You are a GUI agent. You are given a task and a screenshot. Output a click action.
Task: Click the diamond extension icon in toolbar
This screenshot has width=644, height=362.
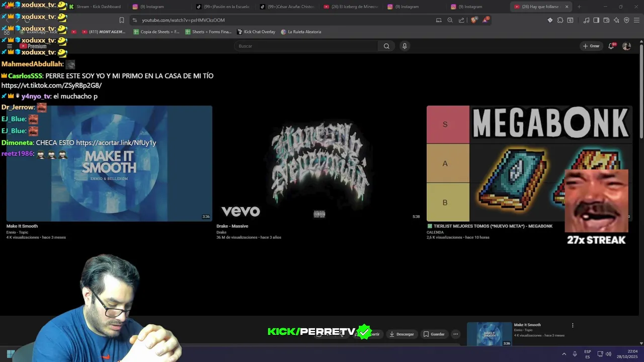pyautogui.click(x=550, y=20)
